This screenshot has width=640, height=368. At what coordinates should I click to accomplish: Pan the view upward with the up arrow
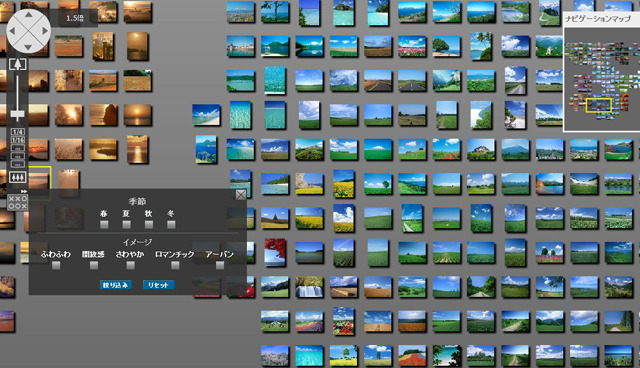click(28, 14)
